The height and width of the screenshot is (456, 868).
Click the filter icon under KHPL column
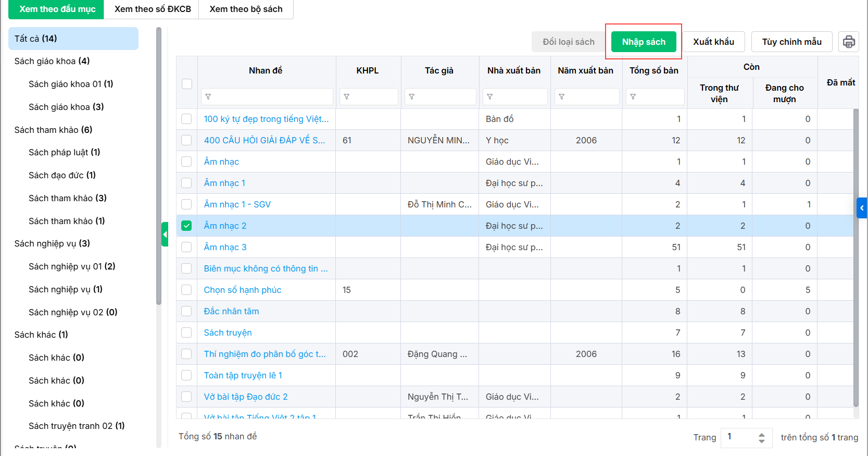point(347,97)
